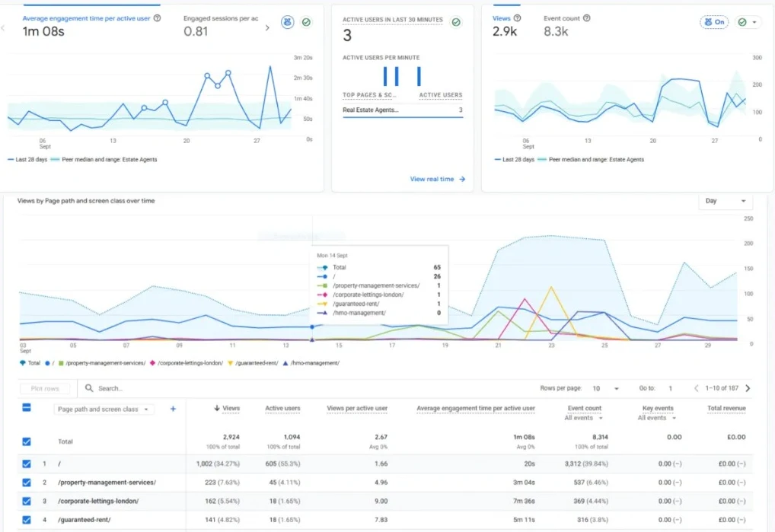
Task: Open help icon next to Event count
Action: point(587,18)
